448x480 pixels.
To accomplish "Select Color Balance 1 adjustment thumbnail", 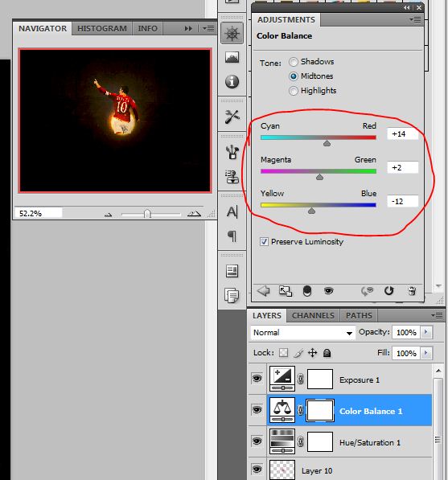I will pos(282,410).
